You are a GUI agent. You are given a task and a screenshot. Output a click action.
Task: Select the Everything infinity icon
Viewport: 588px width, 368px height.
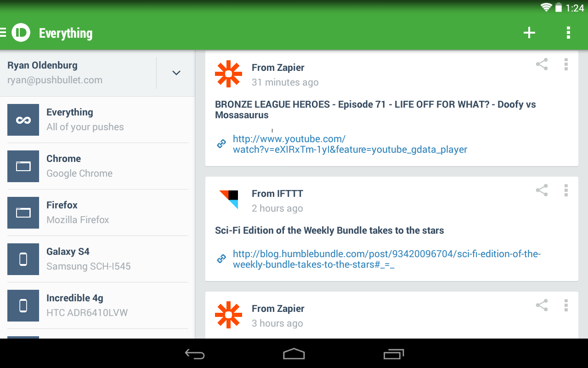(x=23, y=120)
